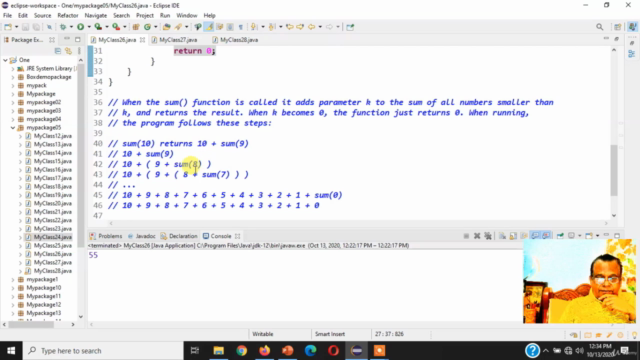This screenshot has width=640, height=360.
Task: Open the Navigate menu
Action: 96,16
